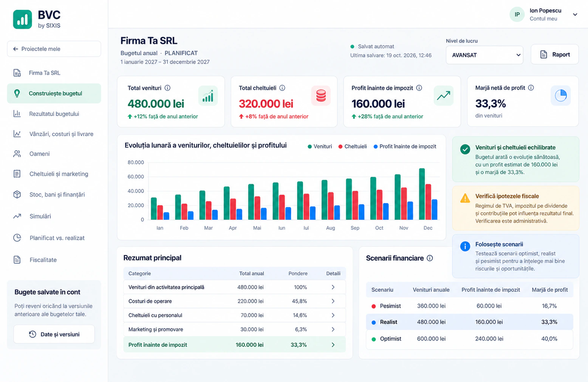Viewport: 588px width, 382px height.
Task: Click the info icon beside Total venituri
Action: (x=167, y=88)
